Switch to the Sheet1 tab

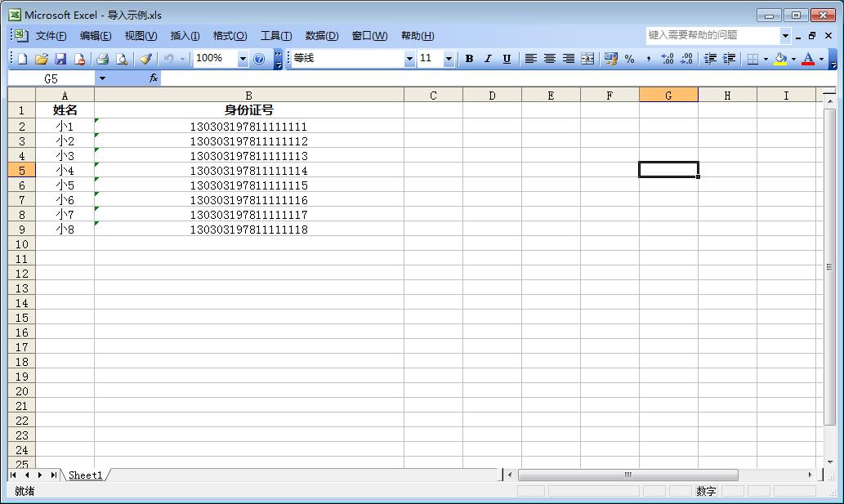85,475
